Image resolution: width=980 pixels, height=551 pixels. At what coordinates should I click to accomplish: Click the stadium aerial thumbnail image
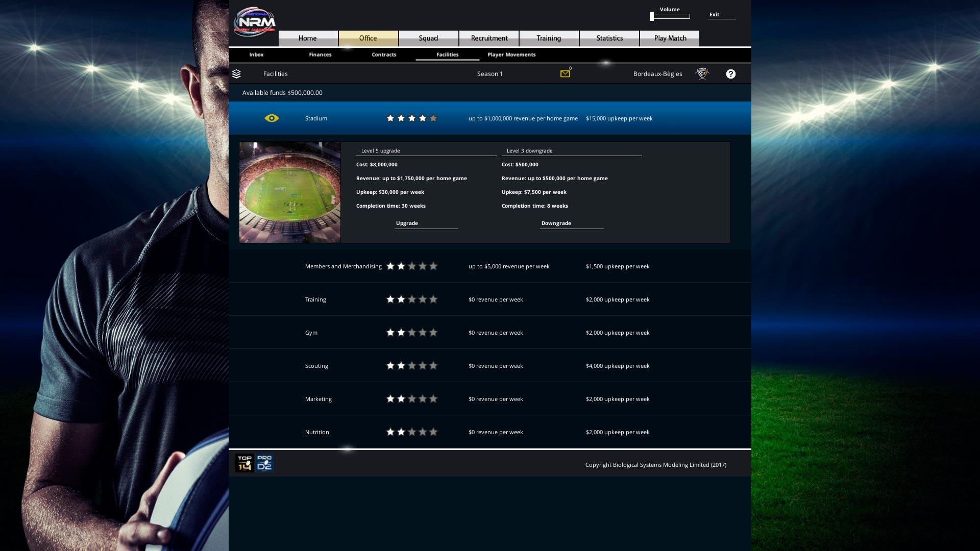(290, 192)
